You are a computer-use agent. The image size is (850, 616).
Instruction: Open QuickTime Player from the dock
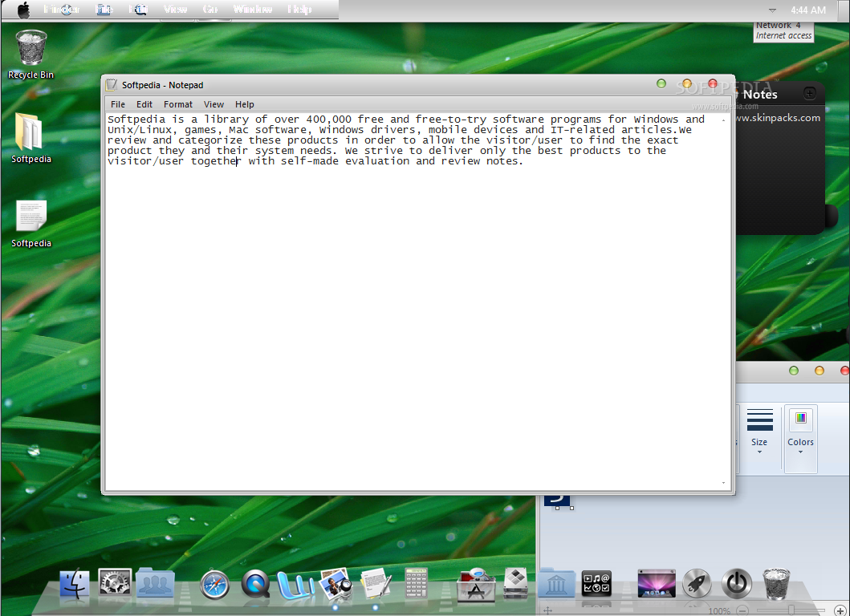click(x=255, y=584)
